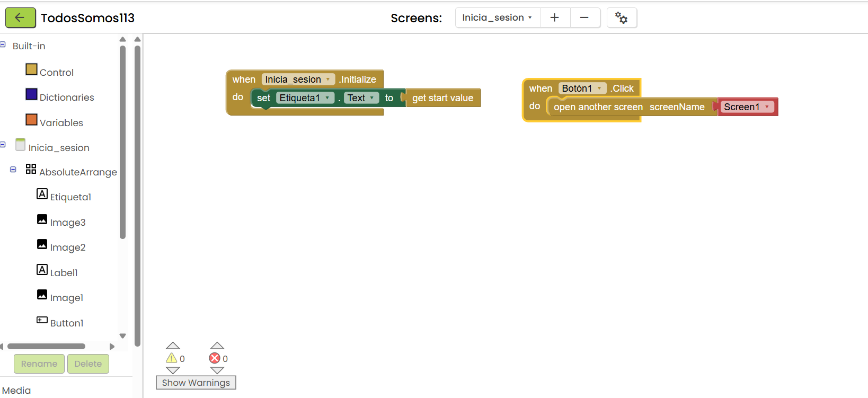Image resolution: width=868 pixels, height=398 pixels.
Task: Open the Control blocks category
Action: (x=56, y=73)
